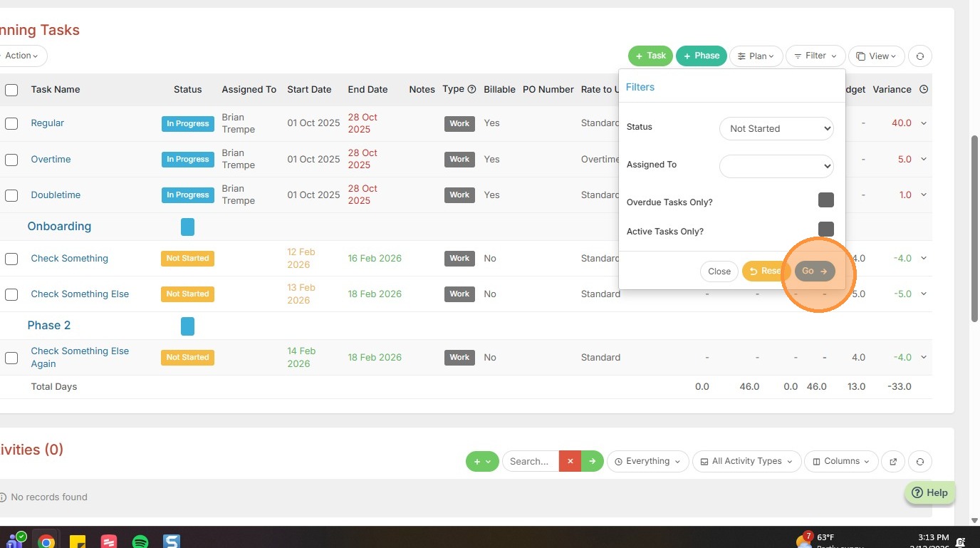Open the Assigned To filter dropdown
This screenshot has width=980, height=548.
(776, 166)
